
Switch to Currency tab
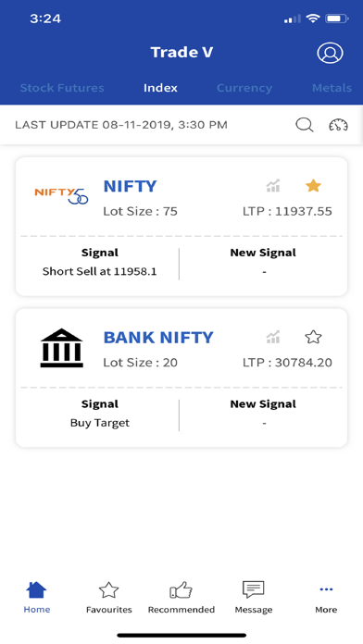pos(244,88)
